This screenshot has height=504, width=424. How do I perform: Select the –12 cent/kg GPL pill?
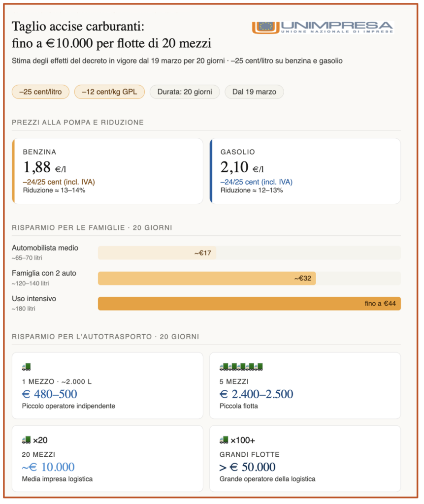click(109, 92)
